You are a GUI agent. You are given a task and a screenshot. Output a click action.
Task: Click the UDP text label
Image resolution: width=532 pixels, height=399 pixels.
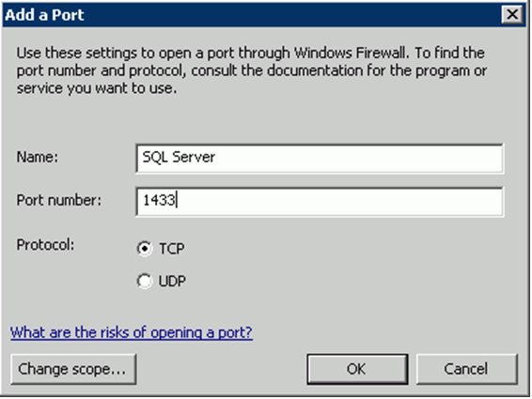point(172,282)
